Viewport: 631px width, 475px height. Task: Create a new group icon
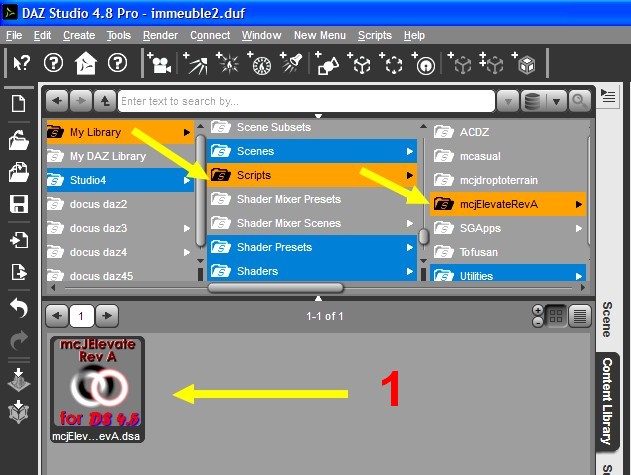click(x=391, y=63)
